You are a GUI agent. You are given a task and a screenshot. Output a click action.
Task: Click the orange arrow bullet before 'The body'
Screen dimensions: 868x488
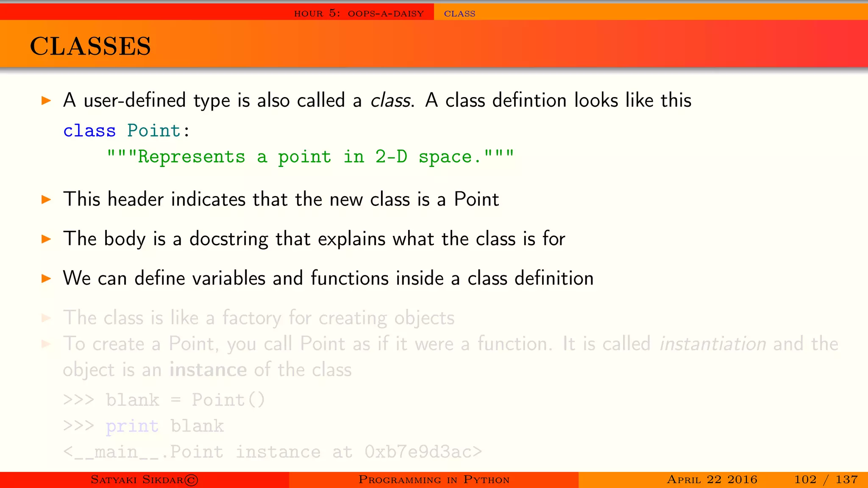46,239
